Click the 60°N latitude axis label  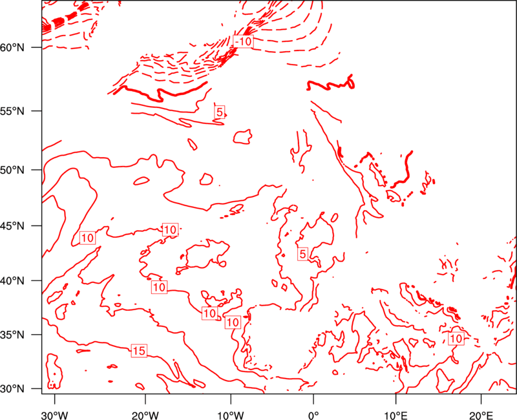coord(12,48)
